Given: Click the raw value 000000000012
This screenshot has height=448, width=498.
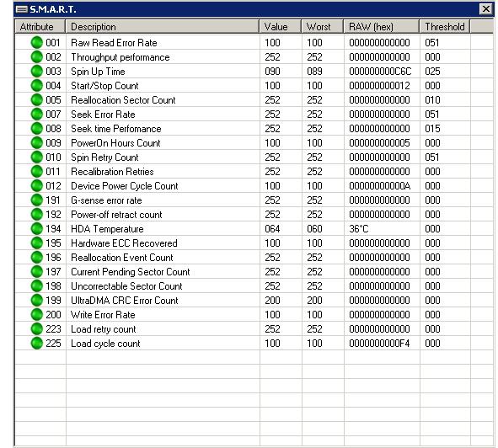Looking at the screenshot, I should pyautogui.click(x=379, y=86).
